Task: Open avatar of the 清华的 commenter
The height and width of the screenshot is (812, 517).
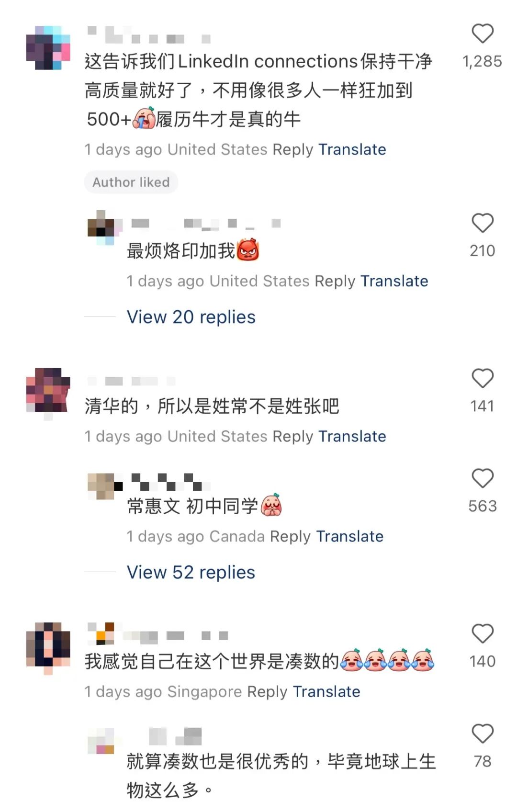Action: (48, 391)
